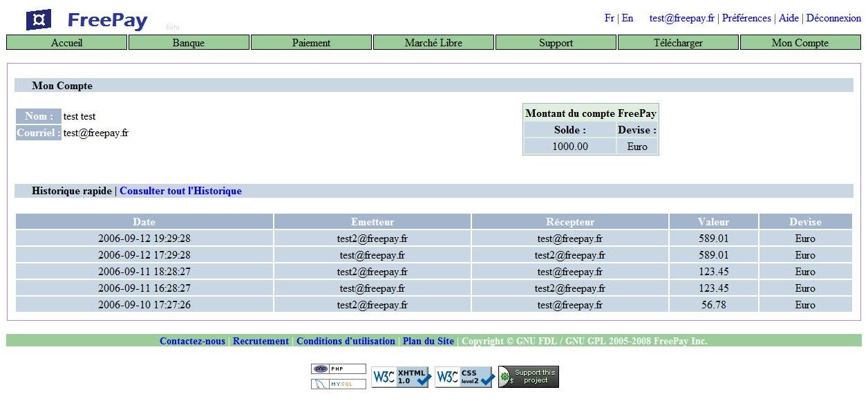Viewport: 868px width, 401px height.
Task: Select the date 2006-09-10 17:27:26
Action: coord(144,305)
